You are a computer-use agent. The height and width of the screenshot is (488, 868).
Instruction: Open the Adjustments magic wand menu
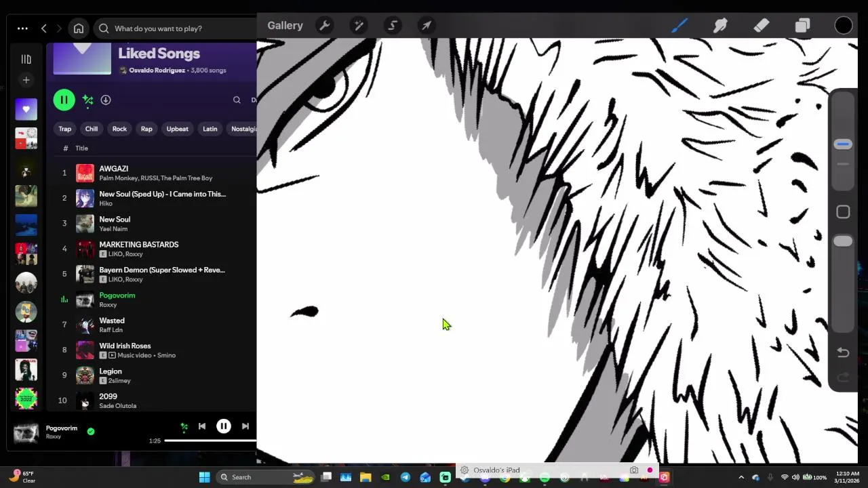[x=359, y=26]
